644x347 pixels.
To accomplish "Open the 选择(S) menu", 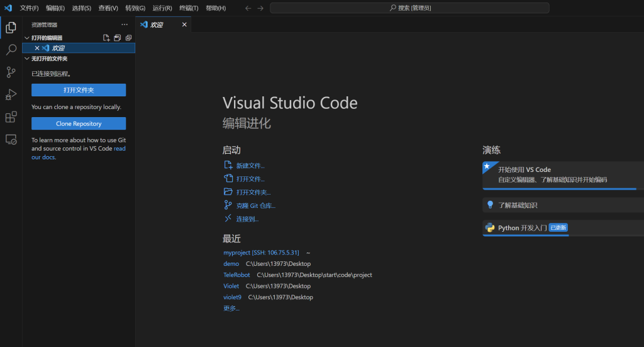I will pos(82,8).
